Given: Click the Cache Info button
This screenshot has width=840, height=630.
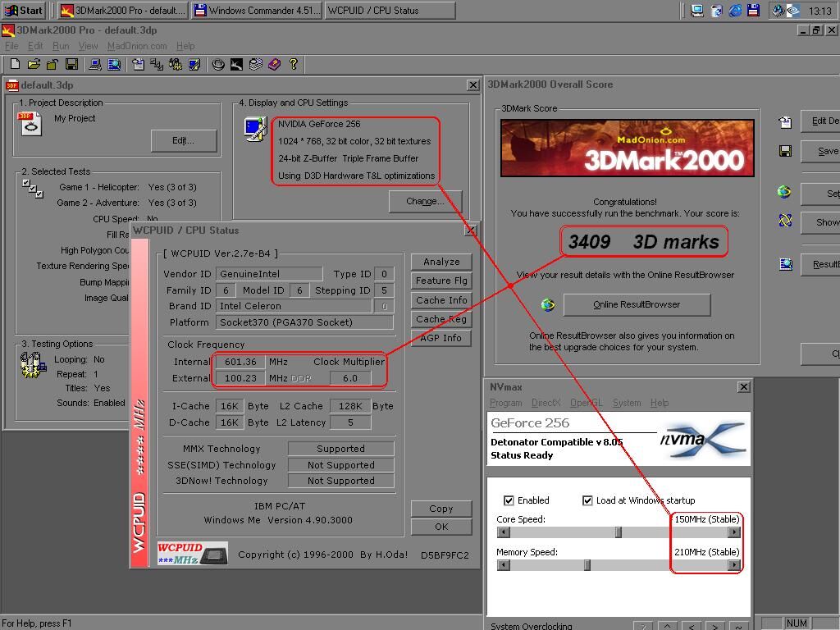Looking at the screenshot, I should [x=441, y=300].
